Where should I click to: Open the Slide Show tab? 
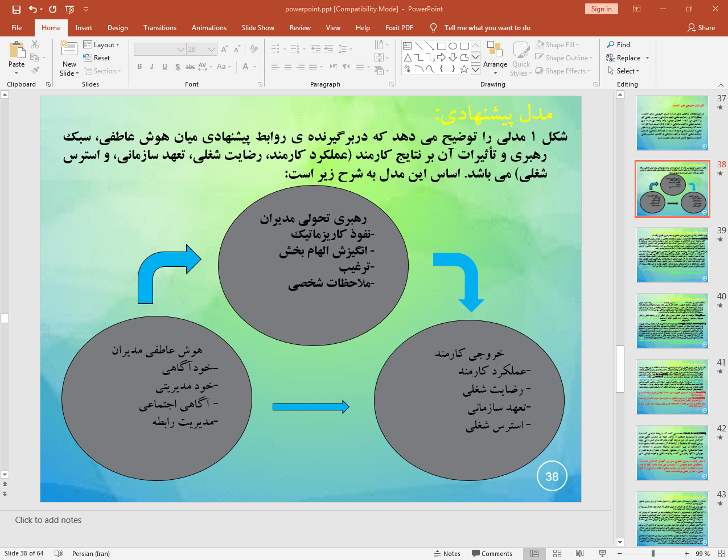[258, 27]
